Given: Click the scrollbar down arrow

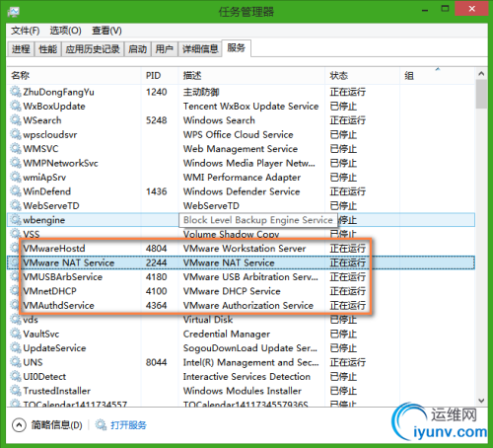Looking at the screenshot, I should [481, 401].
